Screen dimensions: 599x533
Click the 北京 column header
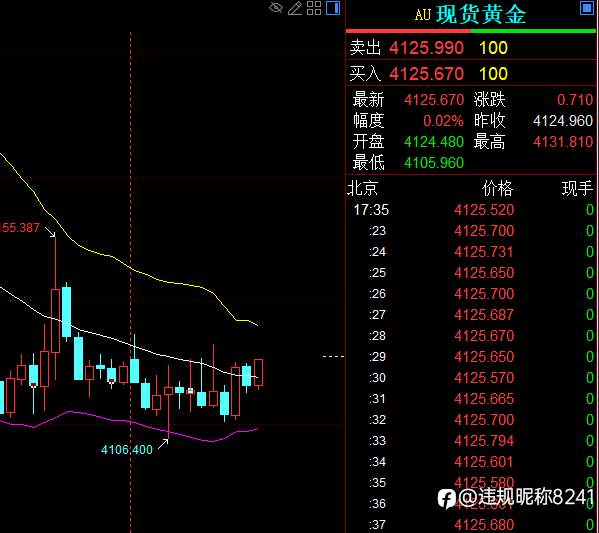pyautogui.click(x=363, y=188)
